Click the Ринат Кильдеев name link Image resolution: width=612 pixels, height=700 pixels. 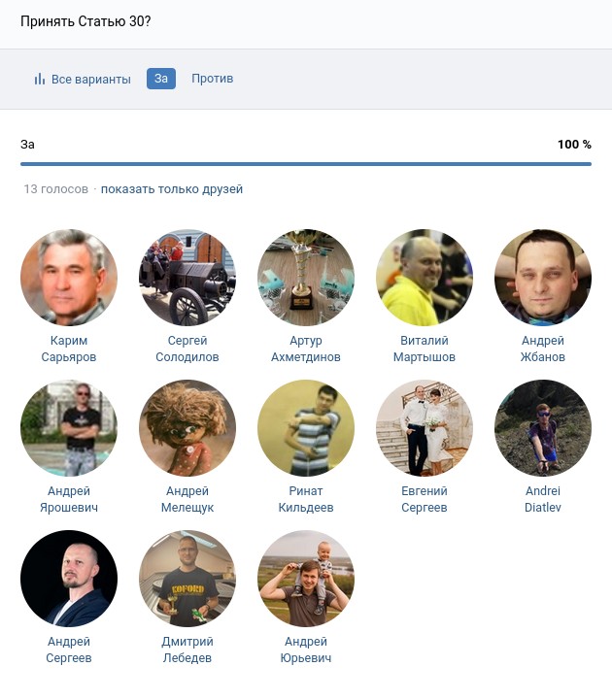tap(306, 499)
